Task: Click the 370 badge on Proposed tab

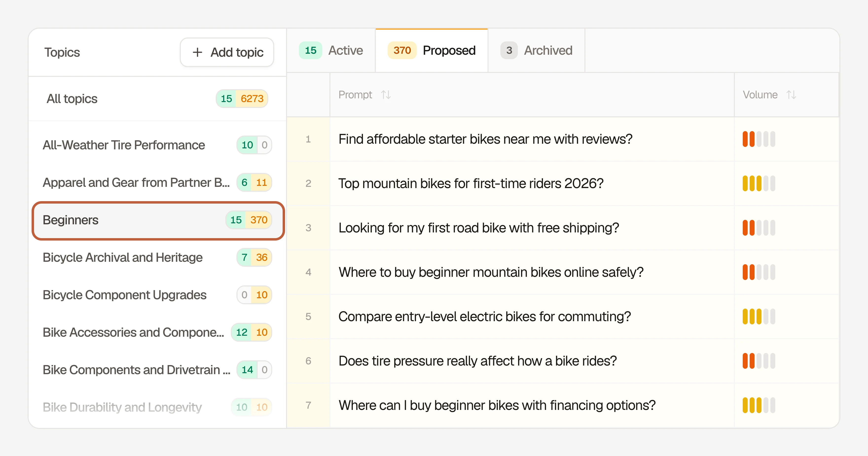Action: coord(402,51)
